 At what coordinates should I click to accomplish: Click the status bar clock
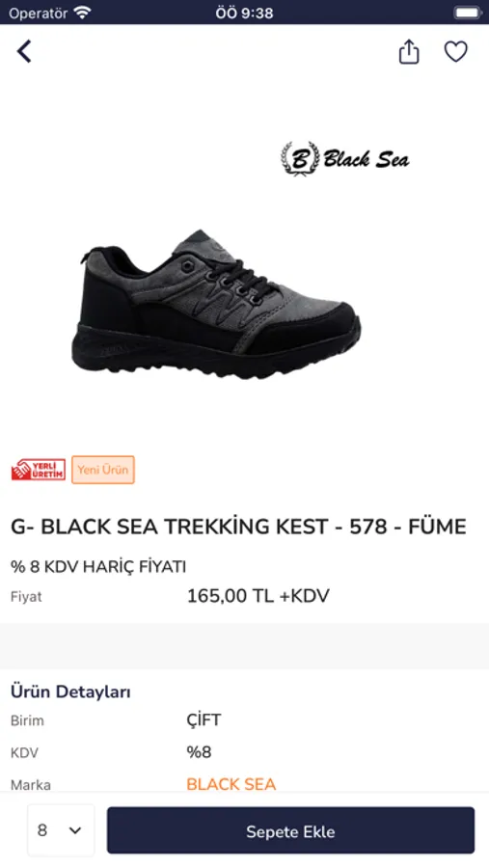tap(244, 13)
